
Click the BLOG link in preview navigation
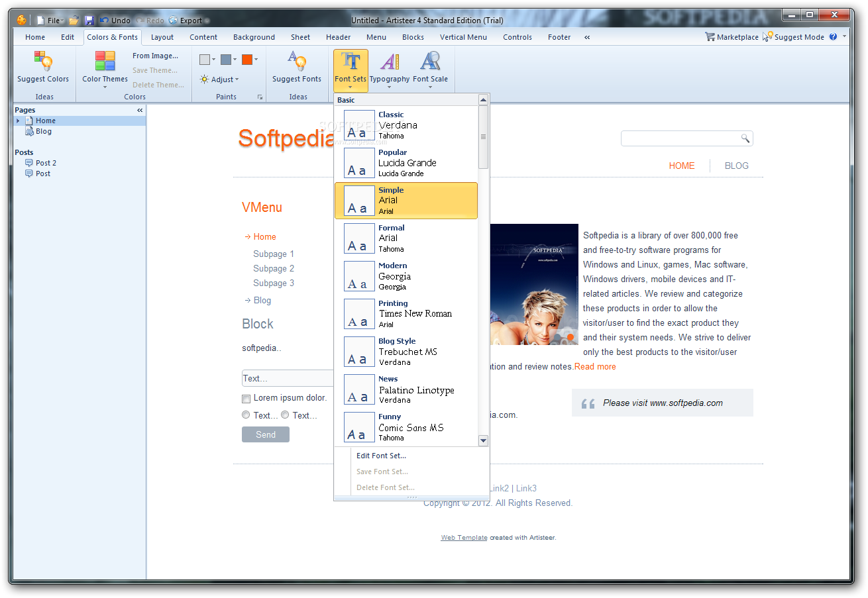tap(737, 166)
